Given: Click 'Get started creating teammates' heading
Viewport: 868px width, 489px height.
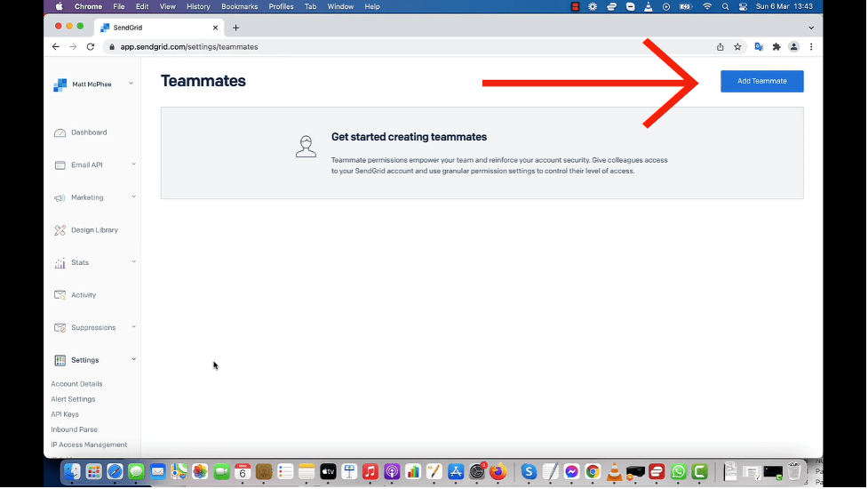Looking at the screenshot, I should [410, 137].
